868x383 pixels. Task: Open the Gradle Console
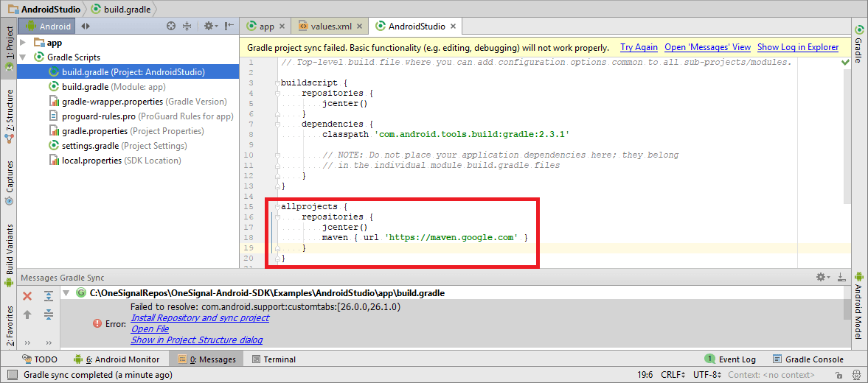(x=808, y=359)
